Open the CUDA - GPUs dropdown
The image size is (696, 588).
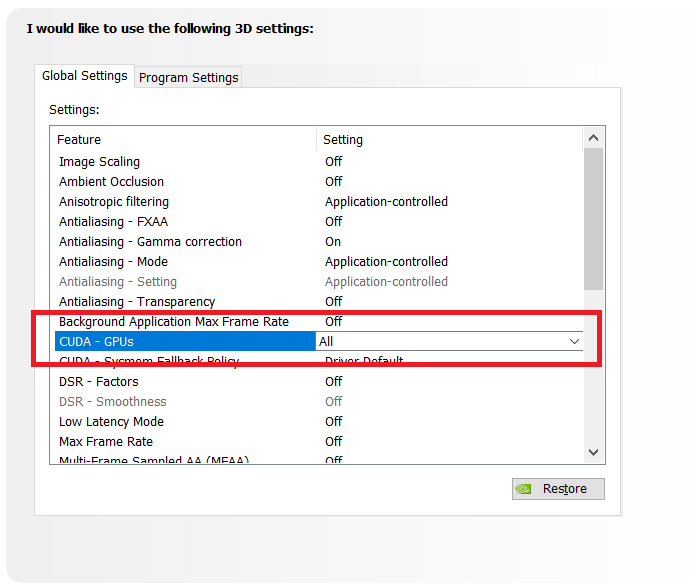pyautogui.click(x=574, y=342)
